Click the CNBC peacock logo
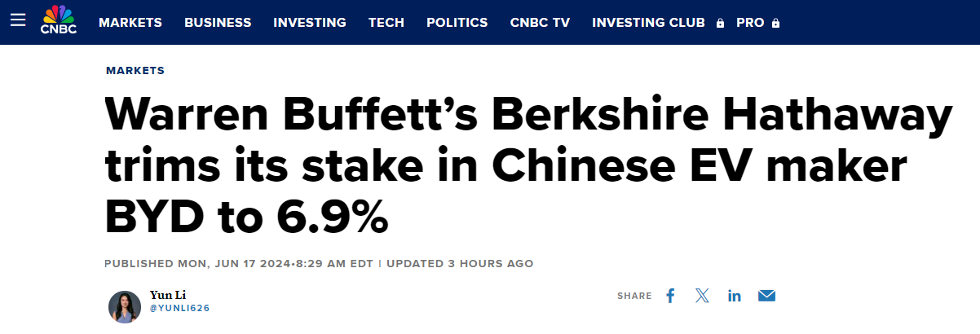980x334 pixels. (57, 21)
